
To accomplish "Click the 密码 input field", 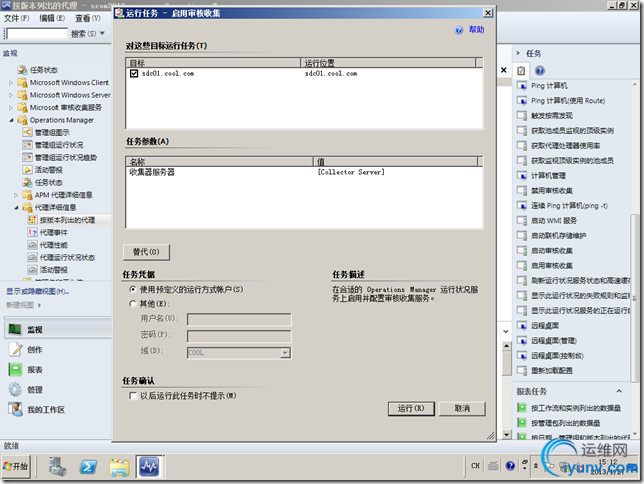I will [239, 336].
